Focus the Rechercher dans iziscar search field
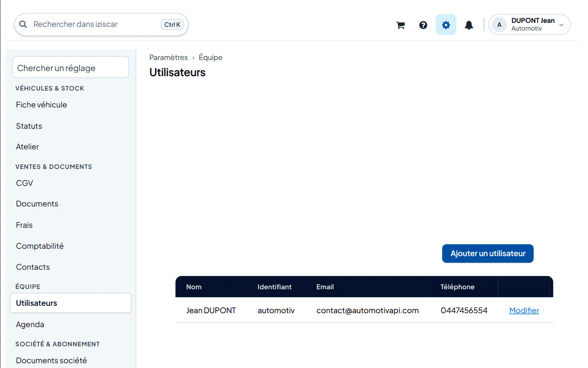Image resolution: width=588 pixels, height=368 pixels. (101, 25)
